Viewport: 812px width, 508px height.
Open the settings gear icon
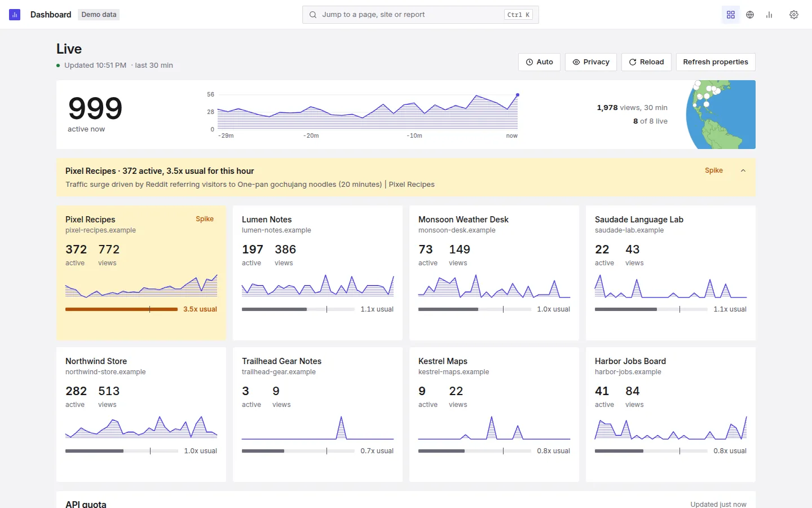click(x=794, y=15)
